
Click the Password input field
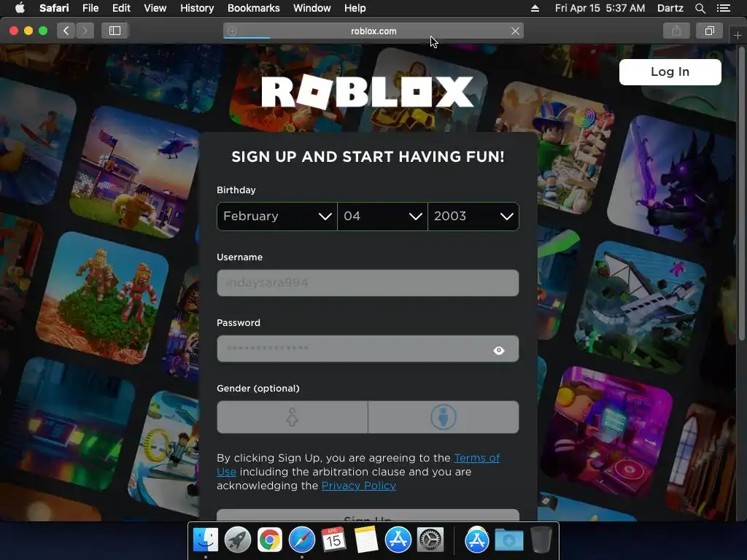coord(368,349)
